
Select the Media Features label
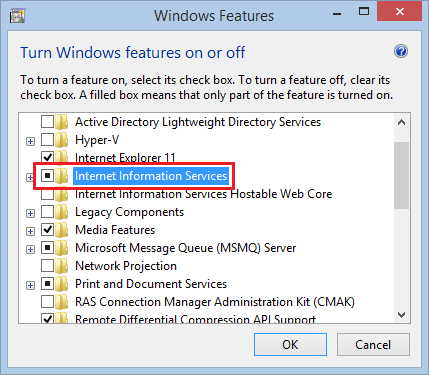pyautogui.click(x=115, y=230)
